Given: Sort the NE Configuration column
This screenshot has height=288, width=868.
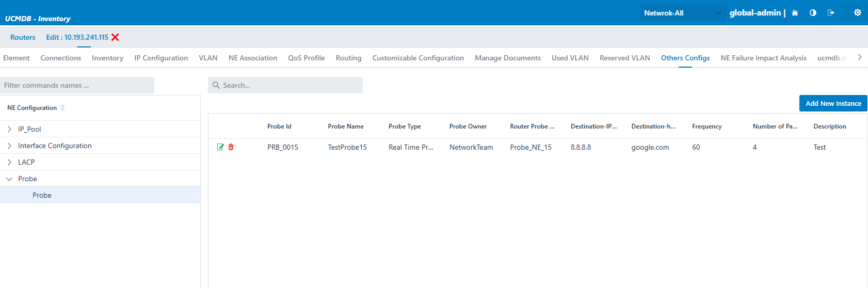Looking at the screenshot, I should pos(62,108).
